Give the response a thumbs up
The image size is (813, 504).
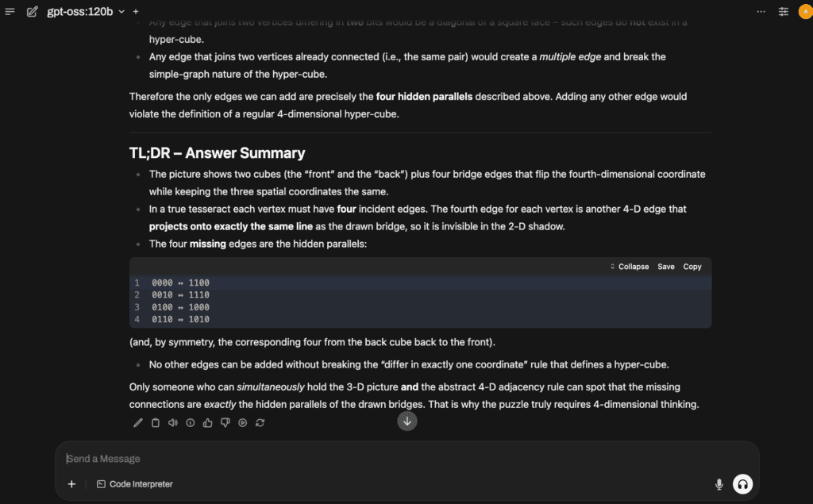(x=207, y=422)
